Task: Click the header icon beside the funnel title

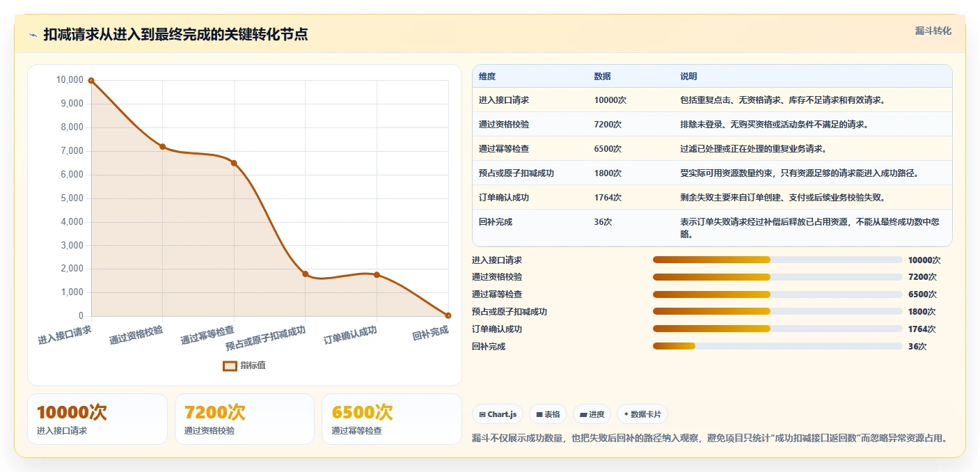Action: (x=33, y=35)
